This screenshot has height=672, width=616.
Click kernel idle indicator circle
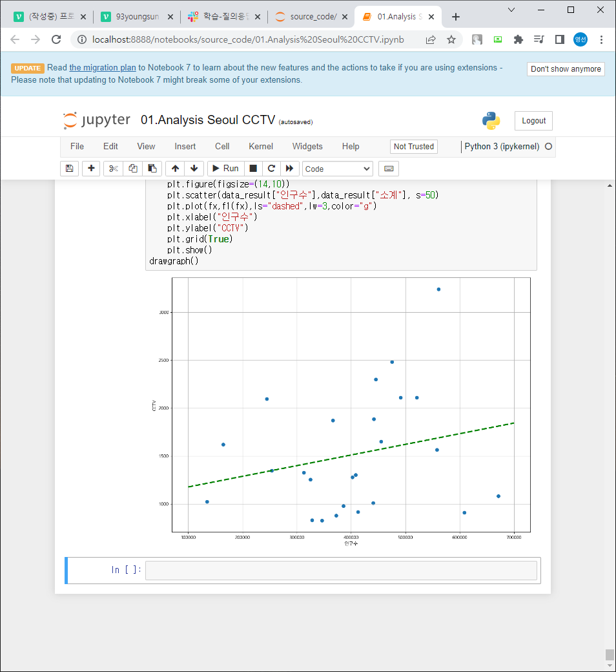[x=548, y=147]
